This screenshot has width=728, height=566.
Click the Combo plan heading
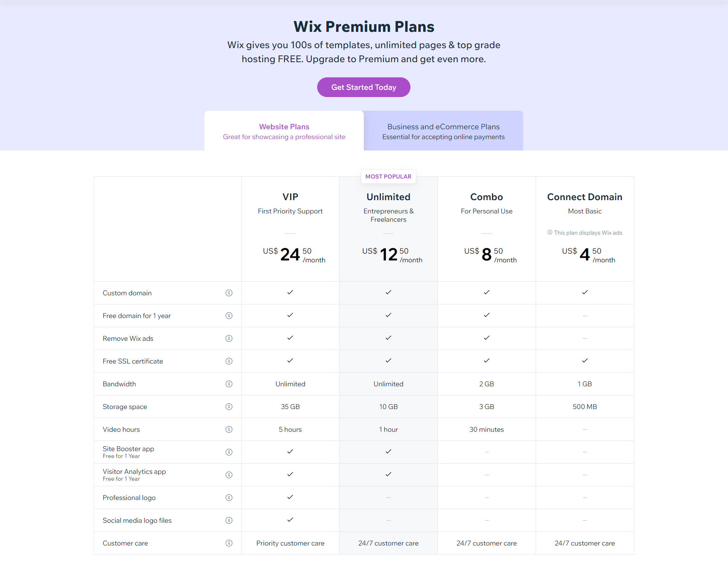(x=486, y=197)
